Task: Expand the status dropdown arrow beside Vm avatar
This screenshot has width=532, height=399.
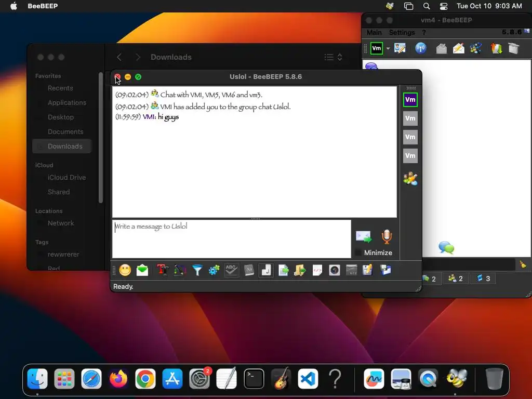Action: point(388,48)
